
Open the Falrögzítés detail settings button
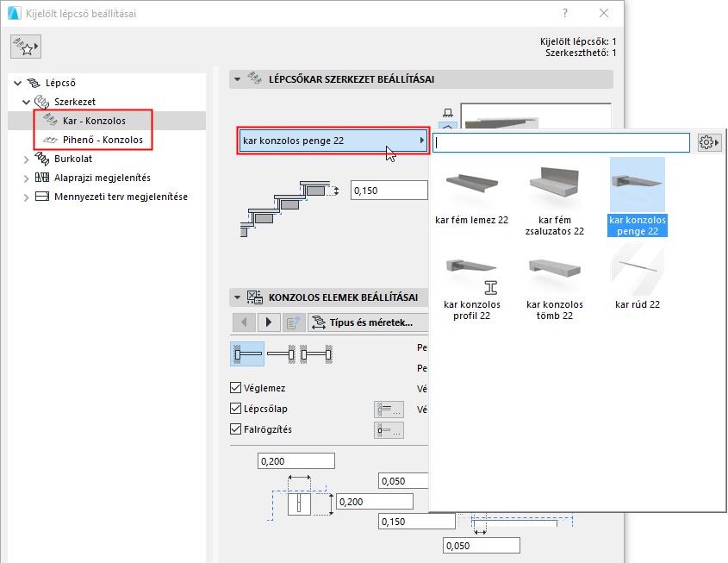388,429
